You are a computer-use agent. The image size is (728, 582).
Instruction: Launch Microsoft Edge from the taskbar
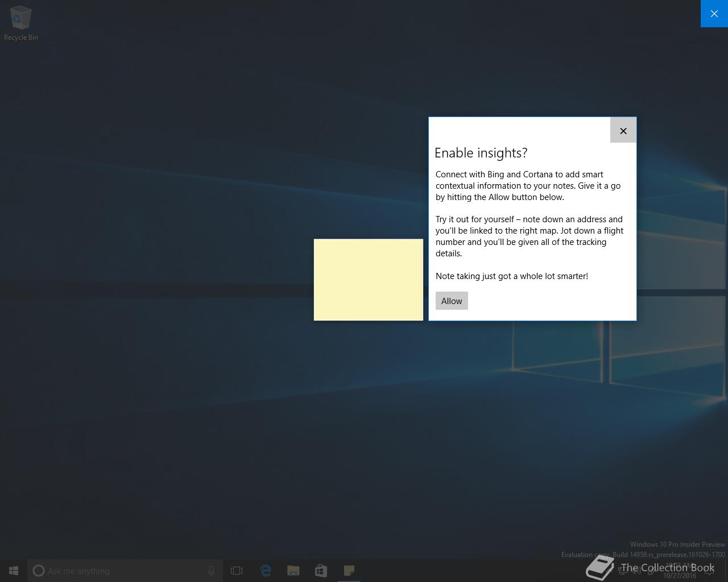coord(266,571)
